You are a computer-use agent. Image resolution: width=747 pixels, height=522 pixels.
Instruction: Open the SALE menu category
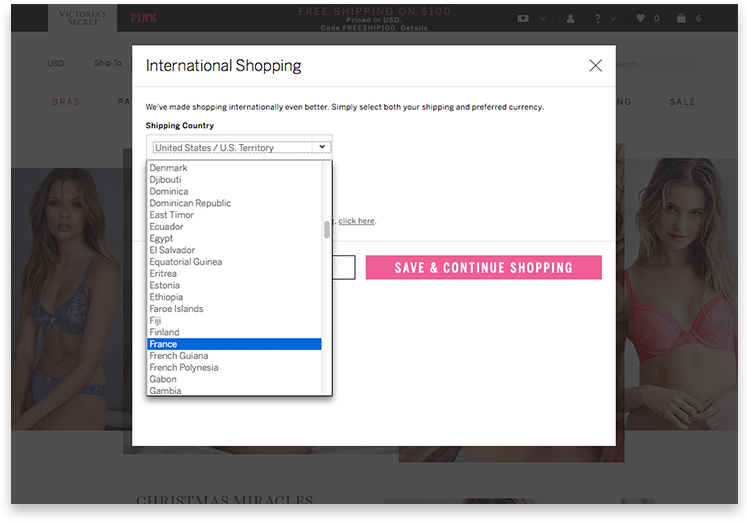(682, 102)
